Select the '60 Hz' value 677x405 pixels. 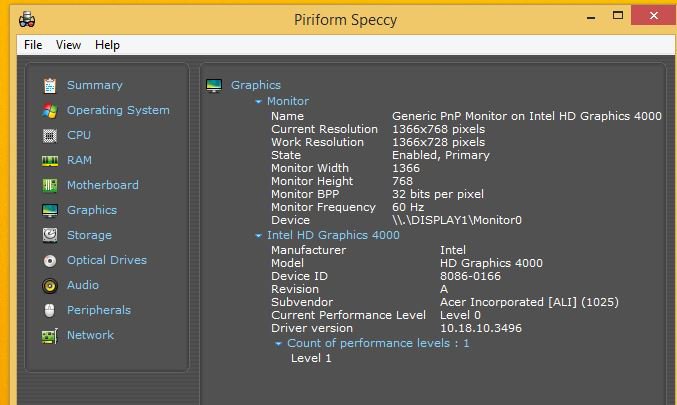(408, 207)
